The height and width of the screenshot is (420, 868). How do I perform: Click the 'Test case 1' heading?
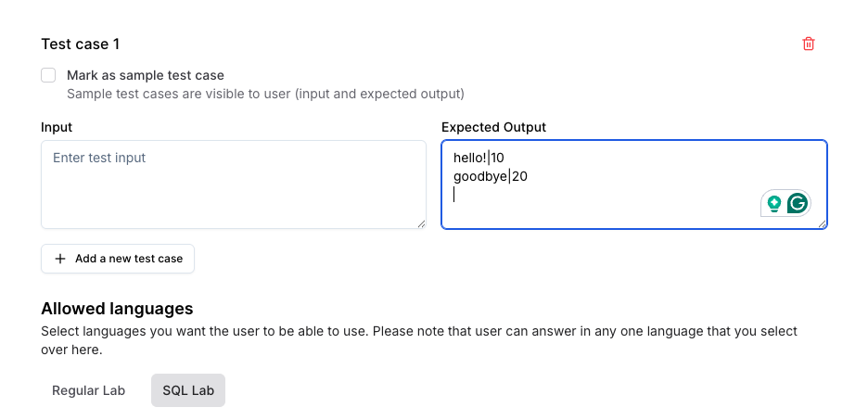(81, 44)
